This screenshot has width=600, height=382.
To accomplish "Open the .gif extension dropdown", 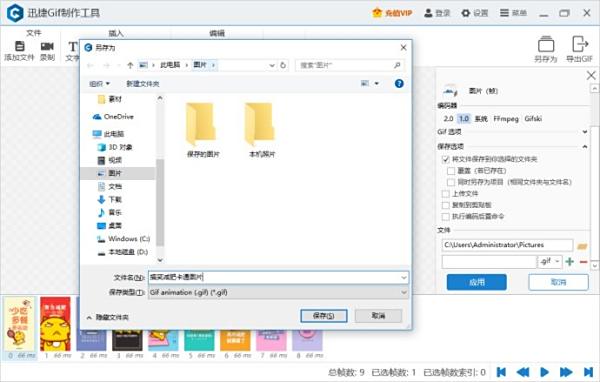I will [550, 262].
